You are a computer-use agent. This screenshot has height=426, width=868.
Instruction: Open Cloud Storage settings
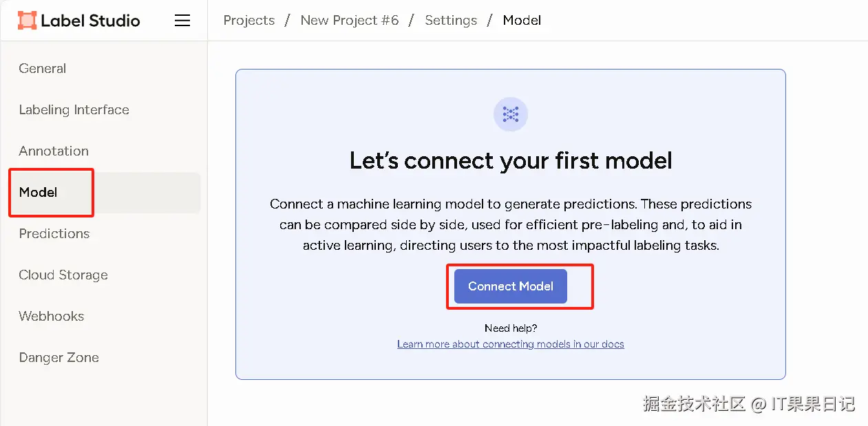[63, 275]
